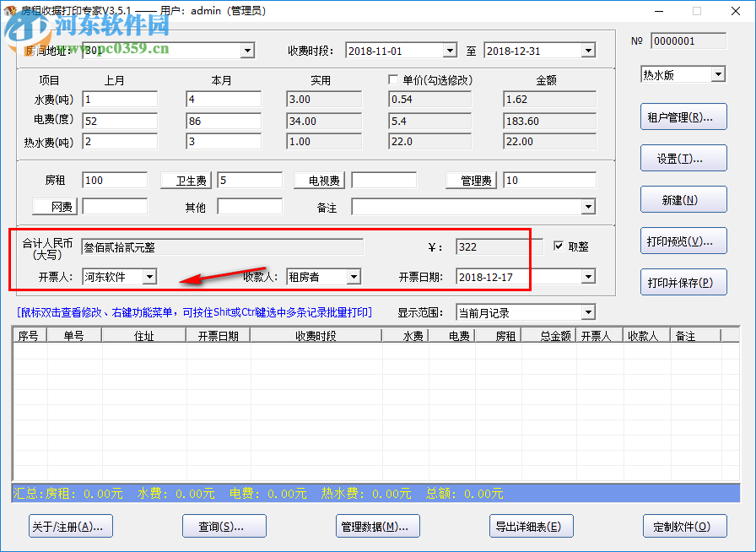The image size is (756, 552).
Task: Click the 打印并保存(P) print and save button
Action: pos(684,282)
